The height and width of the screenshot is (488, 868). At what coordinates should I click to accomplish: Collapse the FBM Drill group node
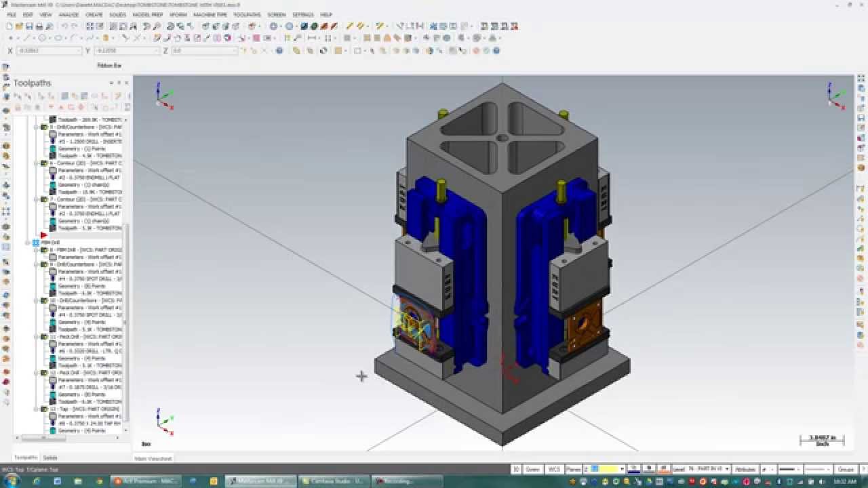(x=28, y=243)
